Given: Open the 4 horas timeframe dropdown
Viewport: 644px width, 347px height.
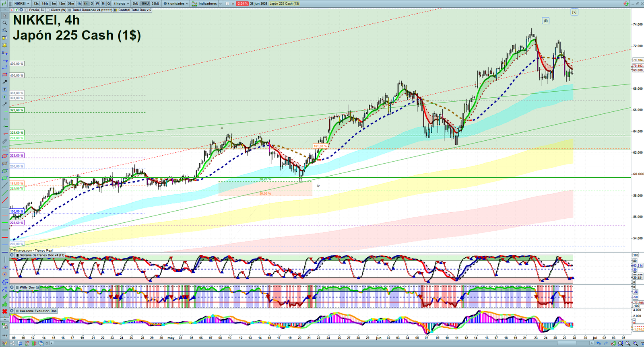Looking at the screenshot, I should click(121, 4).
